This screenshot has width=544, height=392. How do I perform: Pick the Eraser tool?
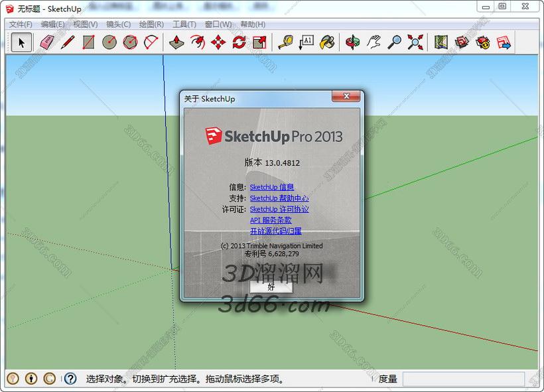click(x=47, y=42)
